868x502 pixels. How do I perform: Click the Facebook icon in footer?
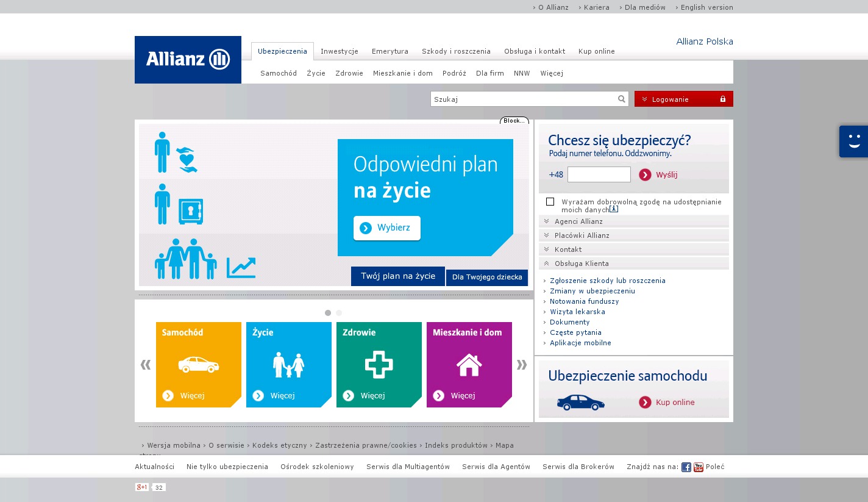click(x=686, y=467)
